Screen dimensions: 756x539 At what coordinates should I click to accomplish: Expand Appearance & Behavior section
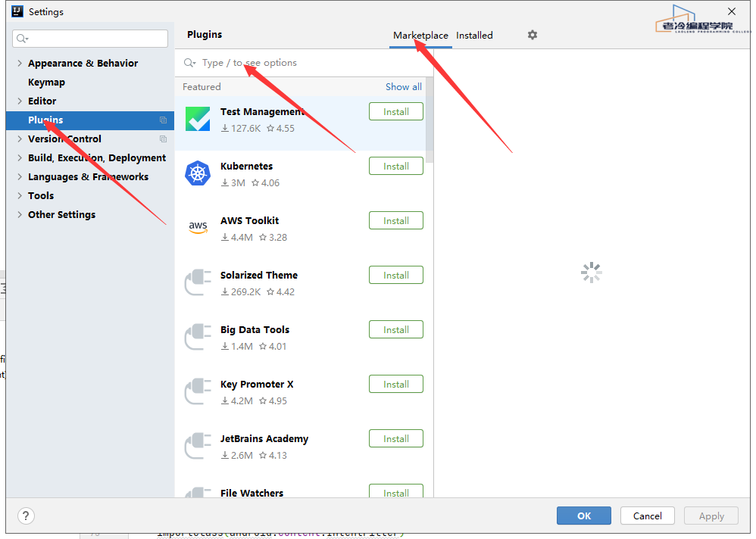[19, 63]
